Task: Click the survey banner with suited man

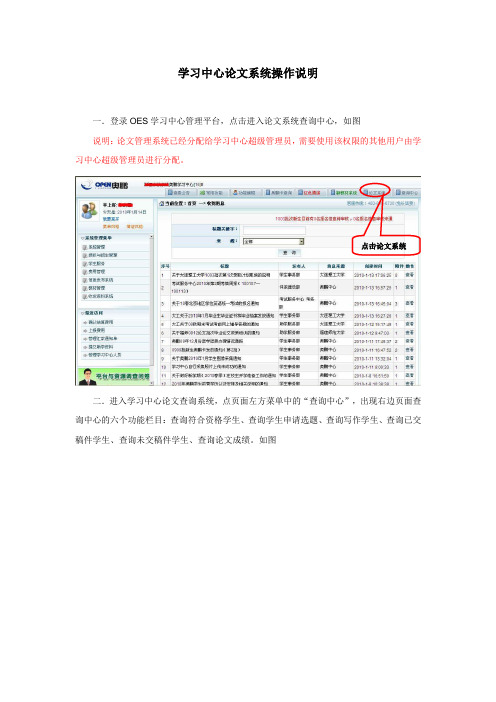Action: coord(114,377)
